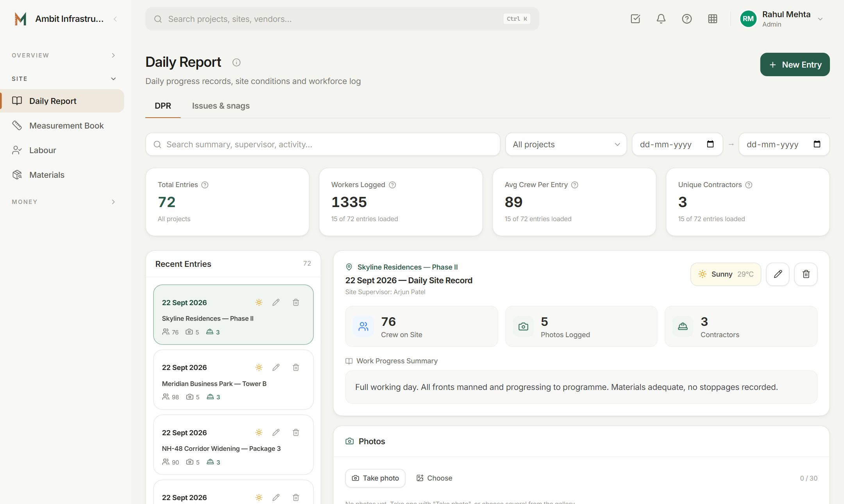Click help icon next to Workers Logged

point(392,185)
